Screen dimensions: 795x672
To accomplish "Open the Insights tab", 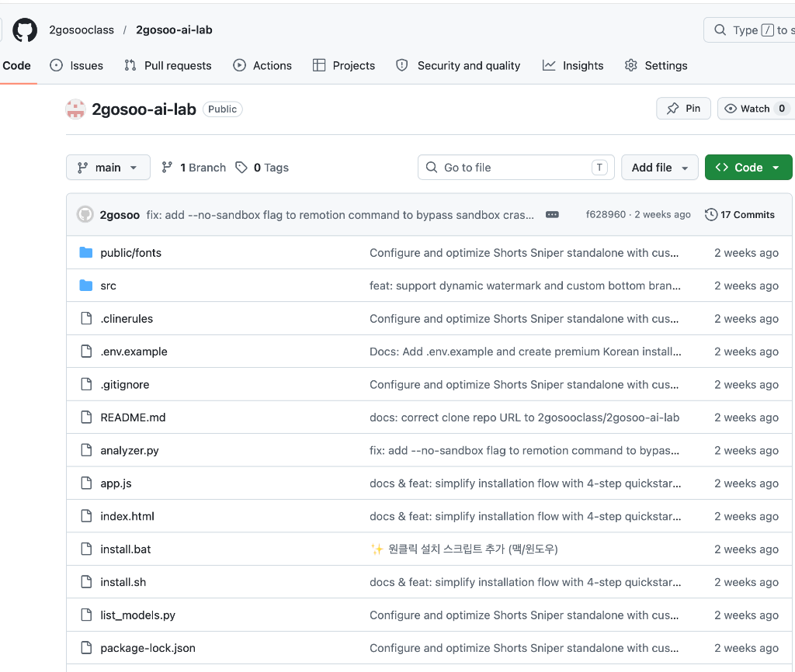I will pyautogui.click(x=573, y=65).
